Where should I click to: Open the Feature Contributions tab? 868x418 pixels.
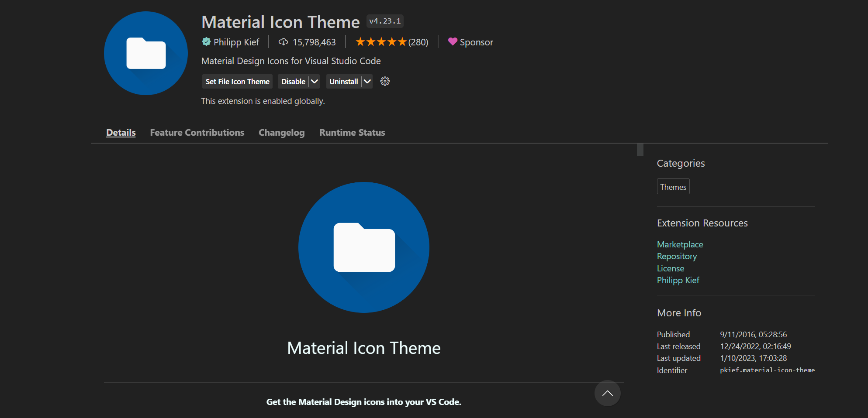tap(197, 133)
